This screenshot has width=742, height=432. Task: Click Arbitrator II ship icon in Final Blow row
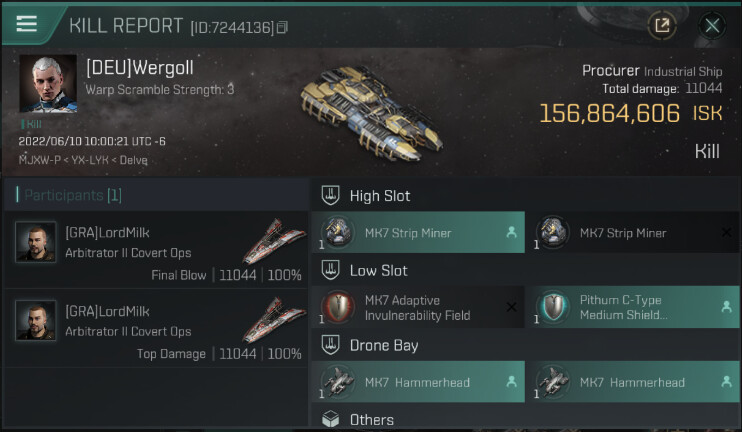pyautogui.click(x=273, y=242)
